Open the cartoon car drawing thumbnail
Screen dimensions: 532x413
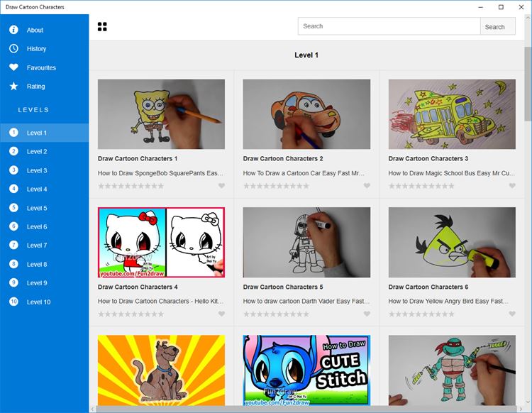pos(306,114)
